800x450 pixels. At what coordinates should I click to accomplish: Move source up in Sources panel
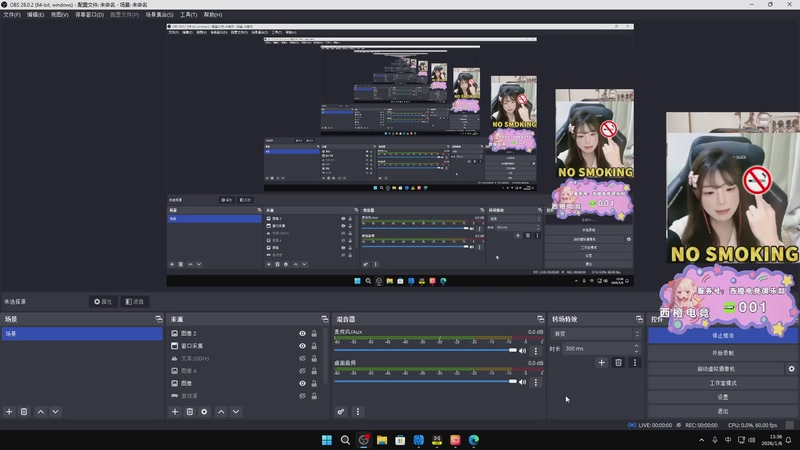pyautogui.click(x=221, y=412)
